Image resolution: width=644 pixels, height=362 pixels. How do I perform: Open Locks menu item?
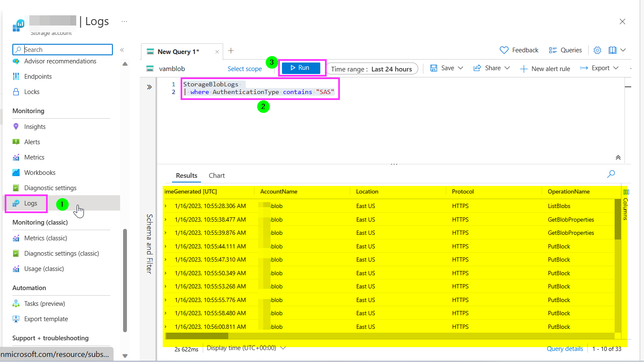click(x=32, y=92)
